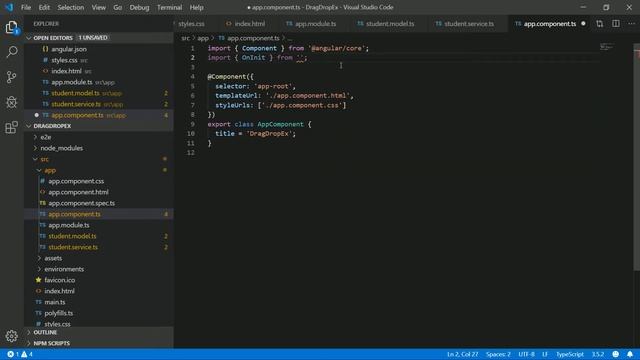Change file encoding via UTF-8
Image resolution: width=640 pixels, height=360 pixels.
point(527,354)
